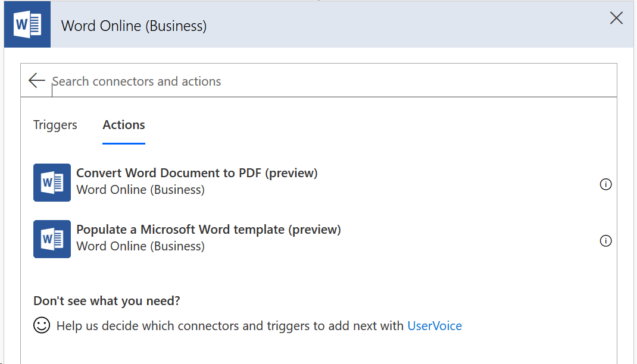Select the Word icon beside Populate a Microsoft Word template
The height and width of the screenshot is (364, 637).
[x=52, y=239]
